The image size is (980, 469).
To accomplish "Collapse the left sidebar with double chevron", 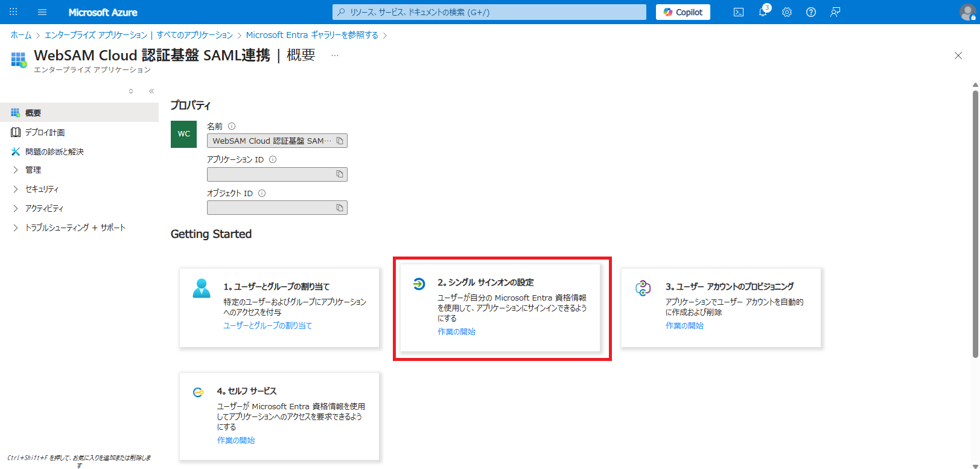I will [x=151, y=91].
